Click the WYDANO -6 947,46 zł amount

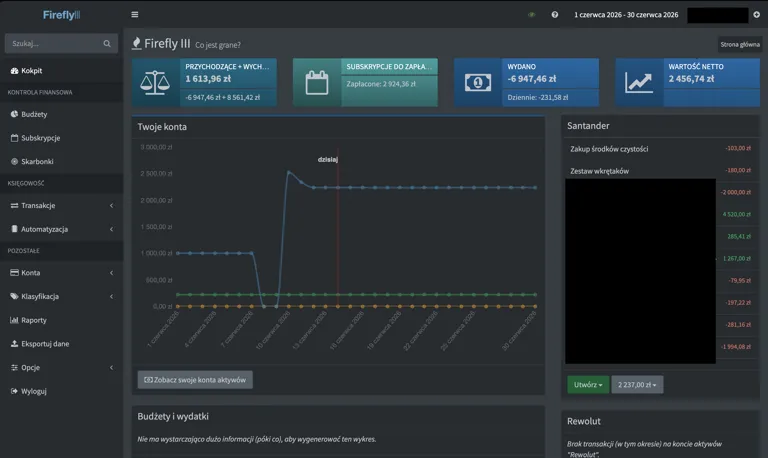coord(531,79)
